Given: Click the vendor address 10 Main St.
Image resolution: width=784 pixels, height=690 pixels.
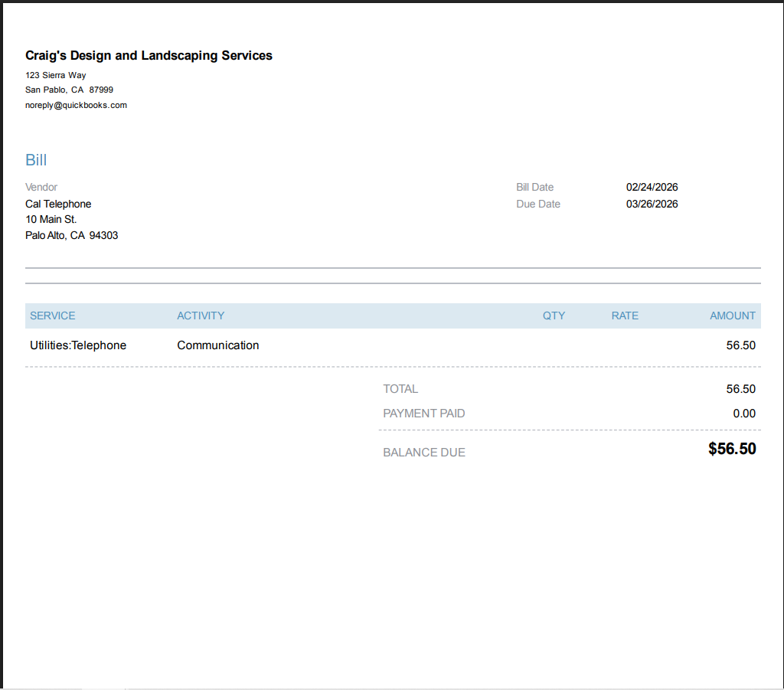Looking at the screenshot, I should pyautogui.click(x=51, y=220).
